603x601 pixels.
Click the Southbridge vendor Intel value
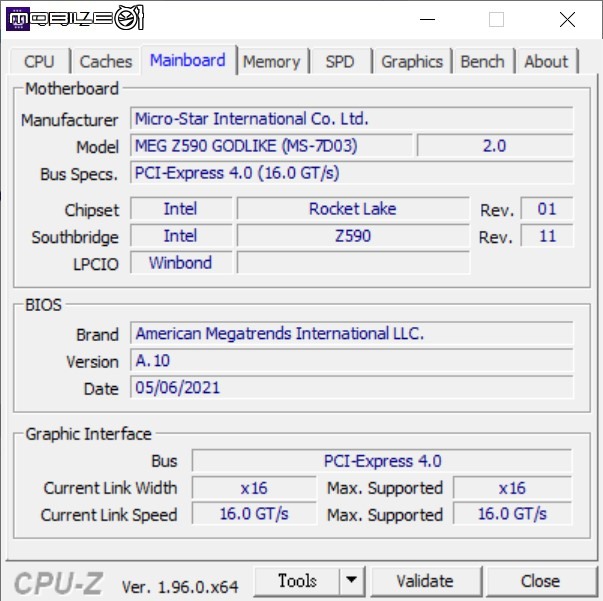tap(181, 236)
